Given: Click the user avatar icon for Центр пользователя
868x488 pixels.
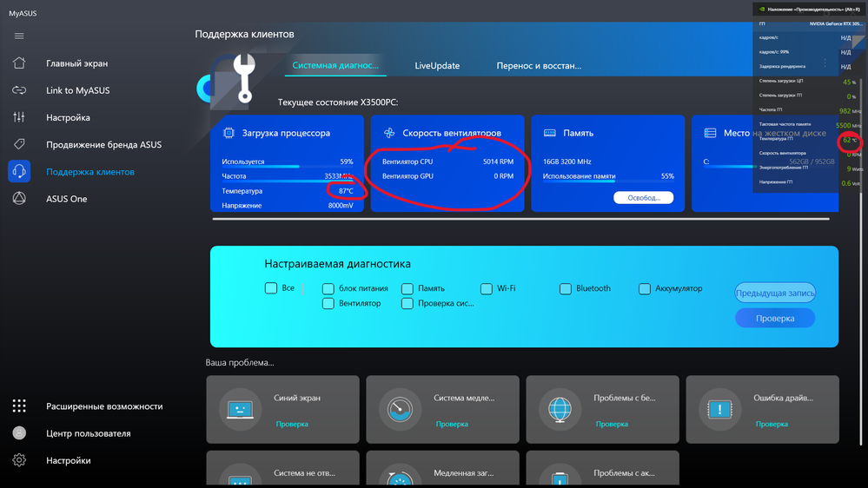Looking at the screenshot, I should (x=19, y=433).
